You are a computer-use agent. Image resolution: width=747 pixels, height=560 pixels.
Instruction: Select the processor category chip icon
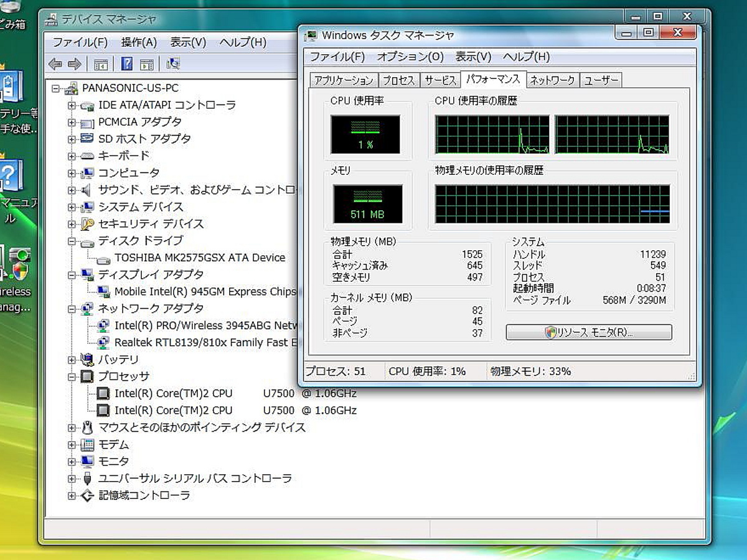[88, 376]
